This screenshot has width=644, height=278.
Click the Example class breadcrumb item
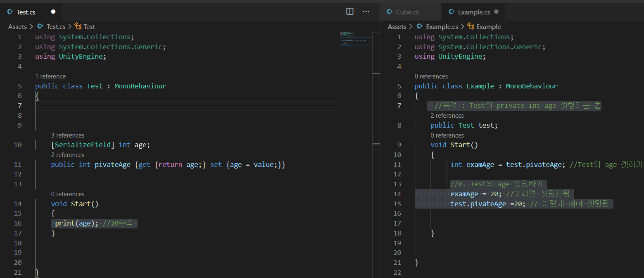tap(489, 26)
